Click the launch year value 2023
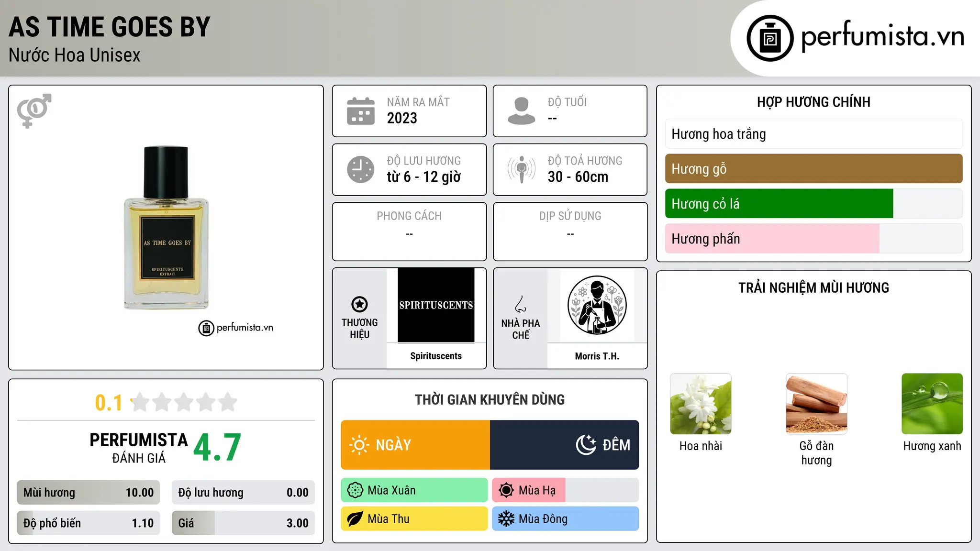 (402, 118)
